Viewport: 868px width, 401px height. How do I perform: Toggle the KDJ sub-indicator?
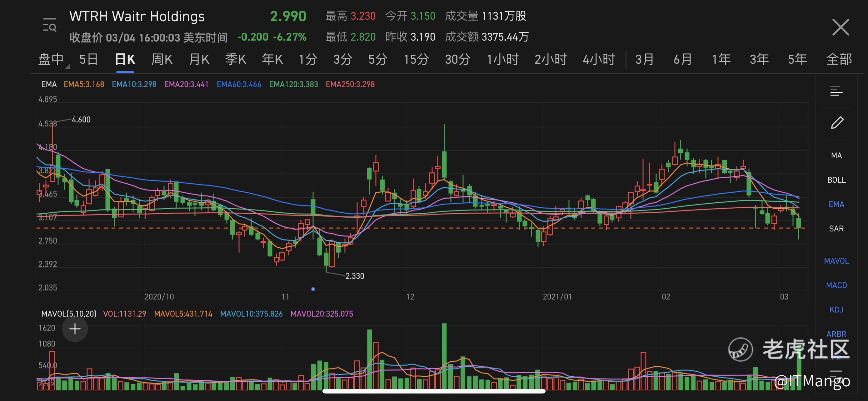point(836,310)
